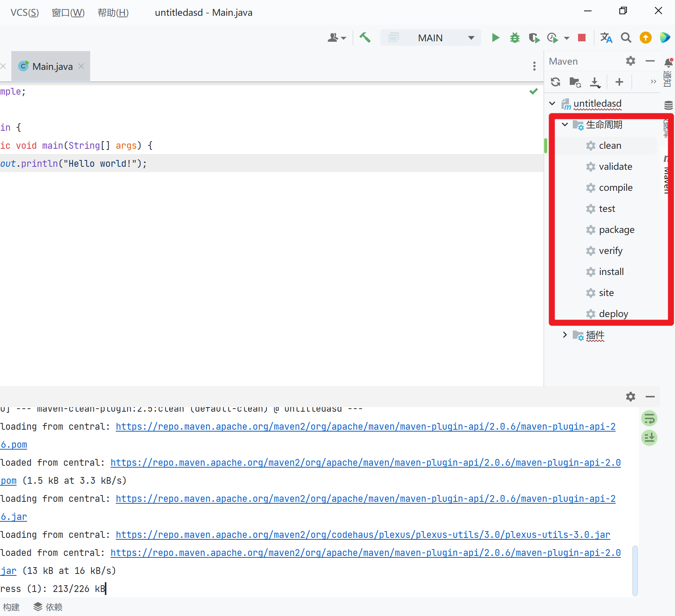Select the Main.java editor tab
Image resolution: width=675 pixels, height=616 pixels.
point(51,66)
